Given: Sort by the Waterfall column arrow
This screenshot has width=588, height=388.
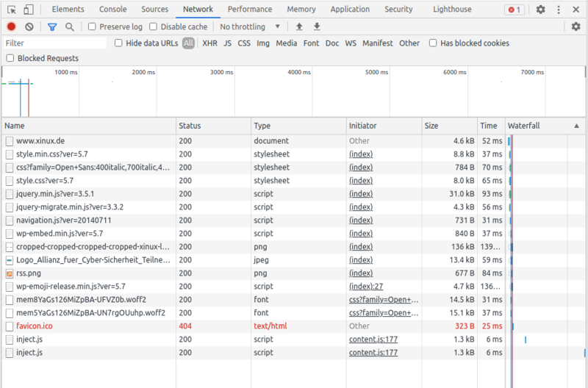Looking at the screenshot, I should (576, 126).
